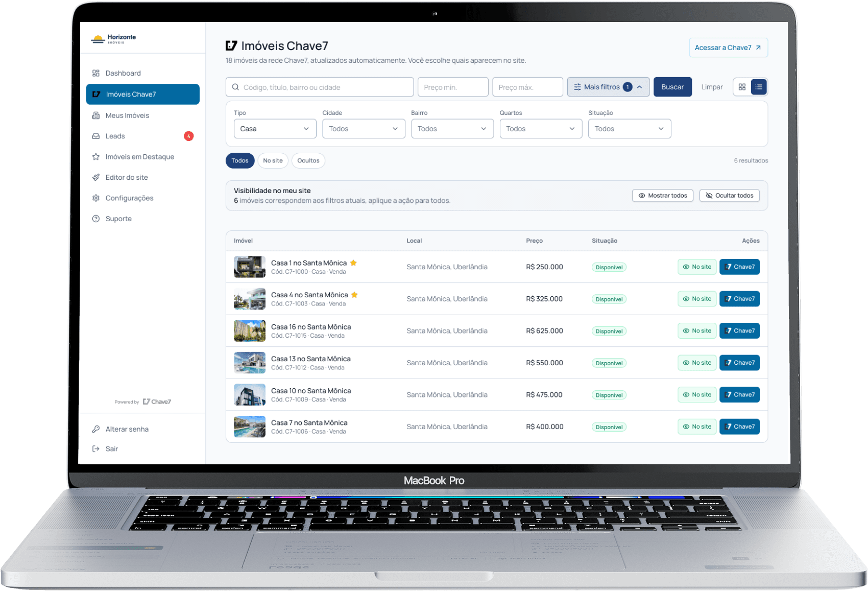Image resolution: width=868 pixels, height=591 pixels.
Task: Toggle No site visibility for Casa 4
Action: [697, 299]
